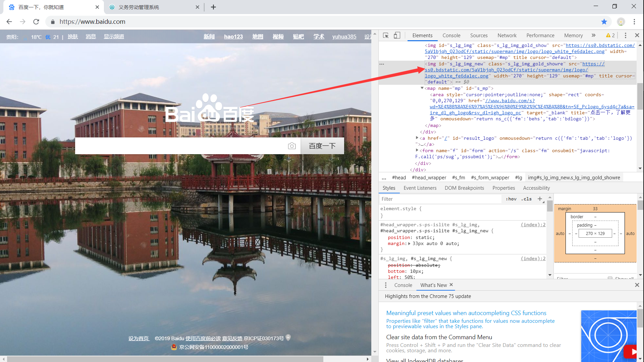
Task: Click the browser back arrow
Action: click(x=9, y=22)
